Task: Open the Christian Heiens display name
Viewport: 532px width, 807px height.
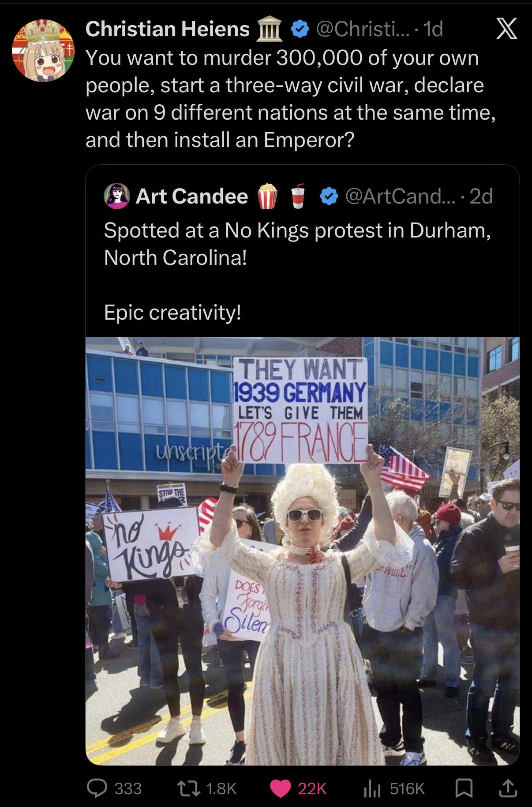Action: pyautogui.click(x=168, y=30)
